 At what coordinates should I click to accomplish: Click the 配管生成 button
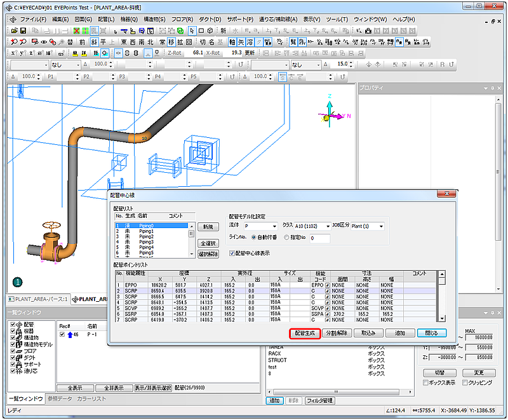tap(305, 333)
